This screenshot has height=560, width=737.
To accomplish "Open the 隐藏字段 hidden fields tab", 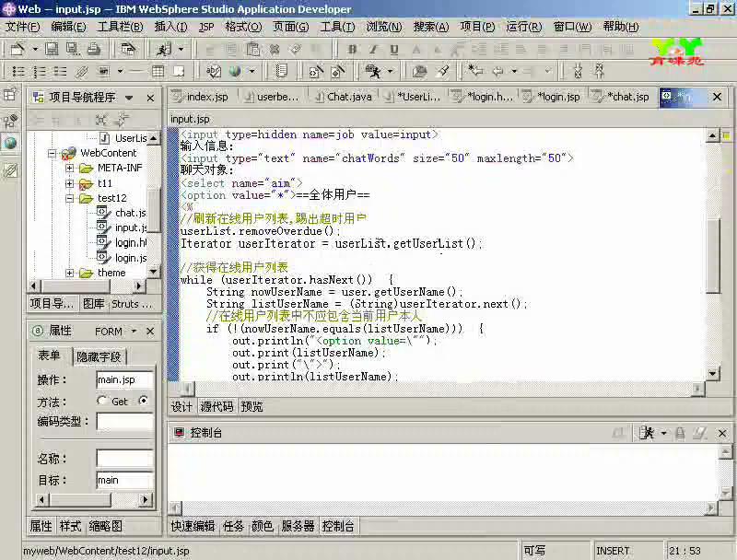I will (x=99, y=356).
